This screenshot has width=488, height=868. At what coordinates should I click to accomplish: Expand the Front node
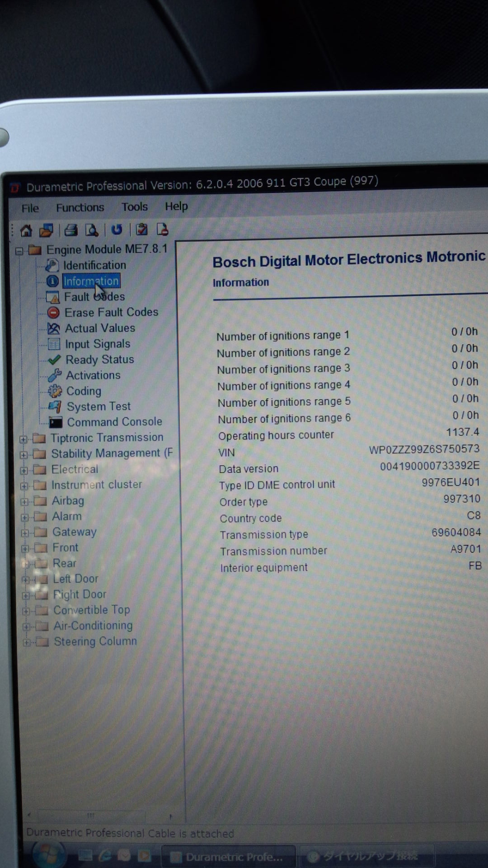[x=26, y=549]
